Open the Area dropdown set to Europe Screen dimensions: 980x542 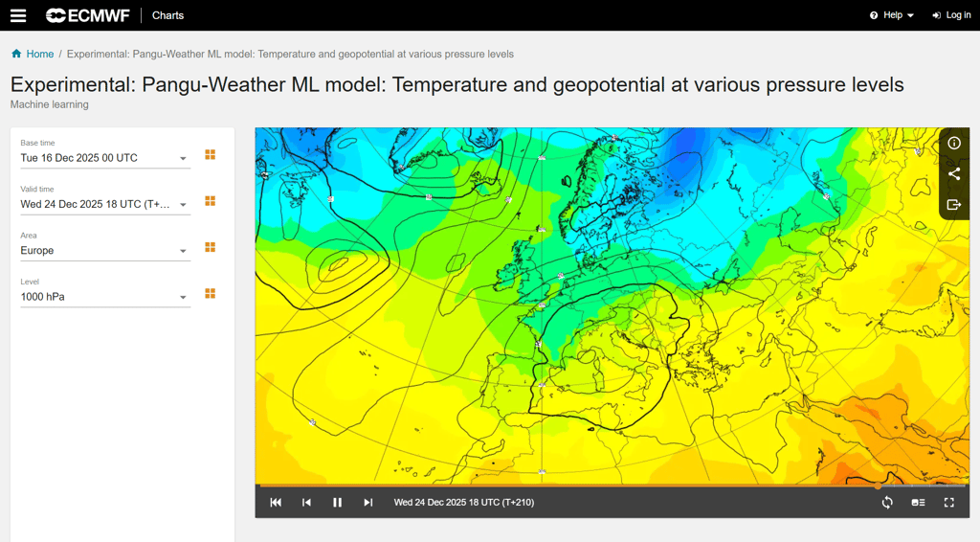pyautogui.click(x=105, y=251)
